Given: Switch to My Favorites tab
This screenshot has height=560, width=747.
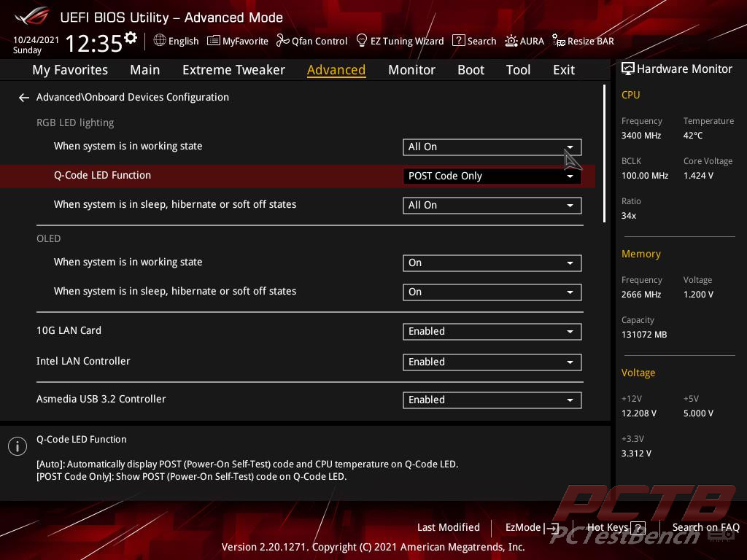Looking at the screenshot, I should (x=70, y=70).
